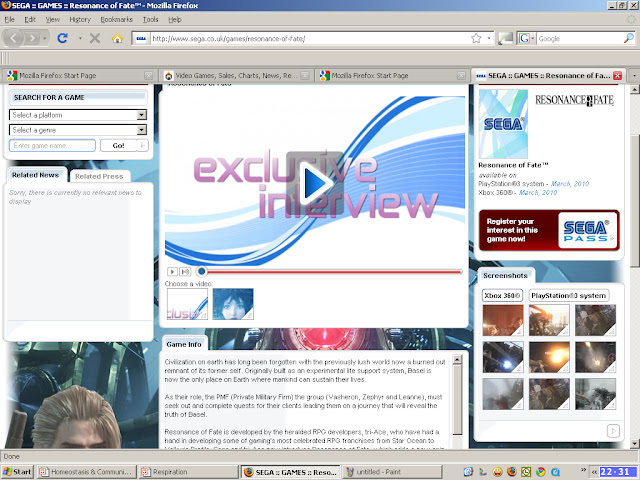
Task: Click the page scrollbar up arrow
Action: click(x=634, y=89)
